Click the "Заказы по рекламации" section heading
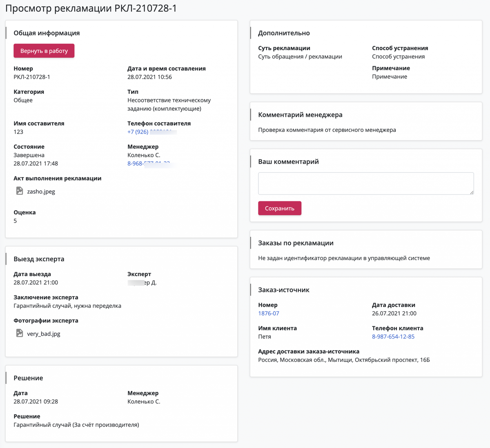The height and width of the screenshot is (448, 490). click(x=296, y=243)
